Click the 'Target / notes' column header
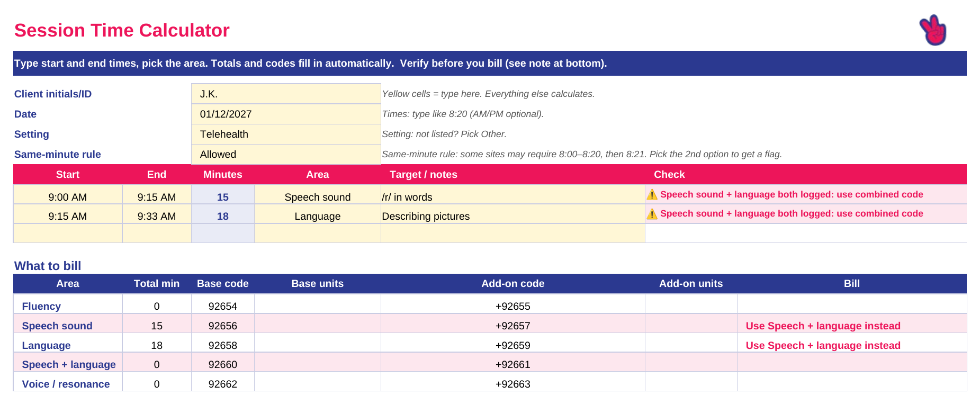 point(424,174)
